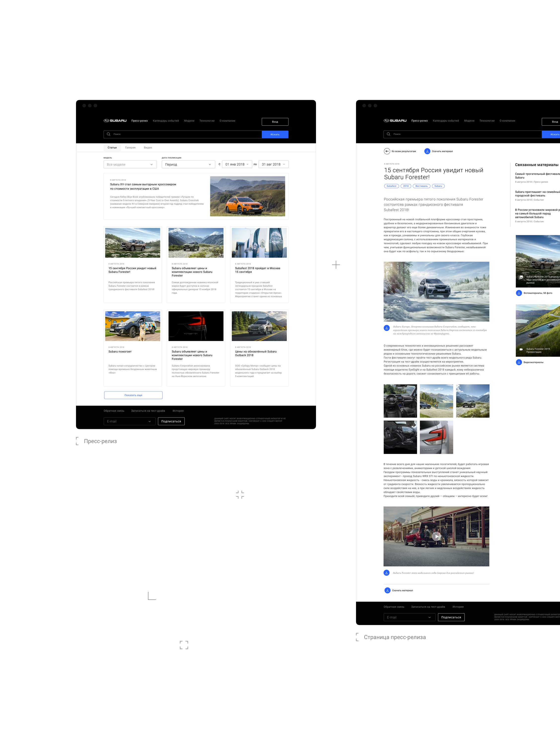Screen dimensions: 560x745
Task: Click the download icon beside bottom Скачать материал
Action: [x=388, y=590]
